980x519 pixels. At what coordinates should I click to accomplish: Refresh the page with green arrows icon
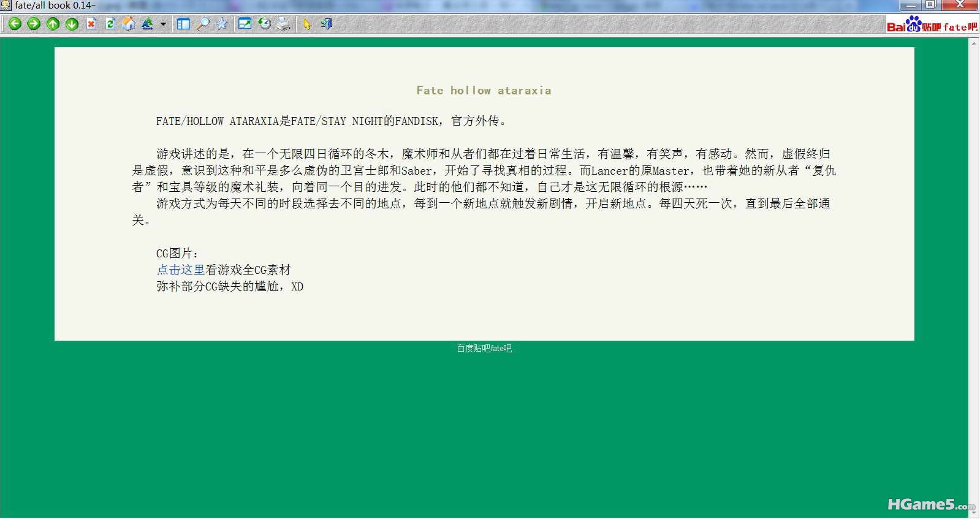pos(110,24)
